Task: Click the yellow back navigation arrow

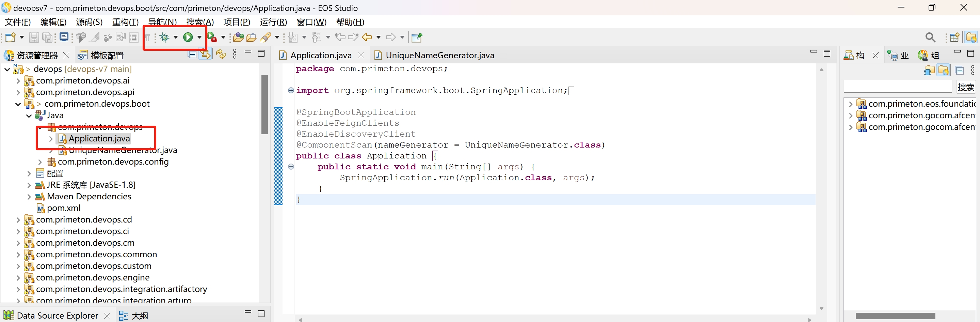Action: click(367, 37)
